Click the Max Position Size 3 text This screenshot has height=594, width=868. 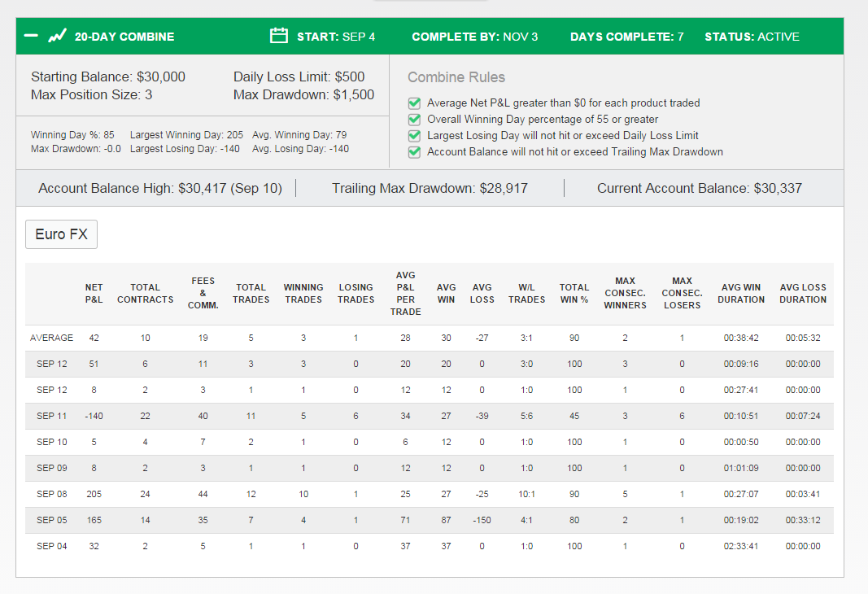click(x=91, y=94)
